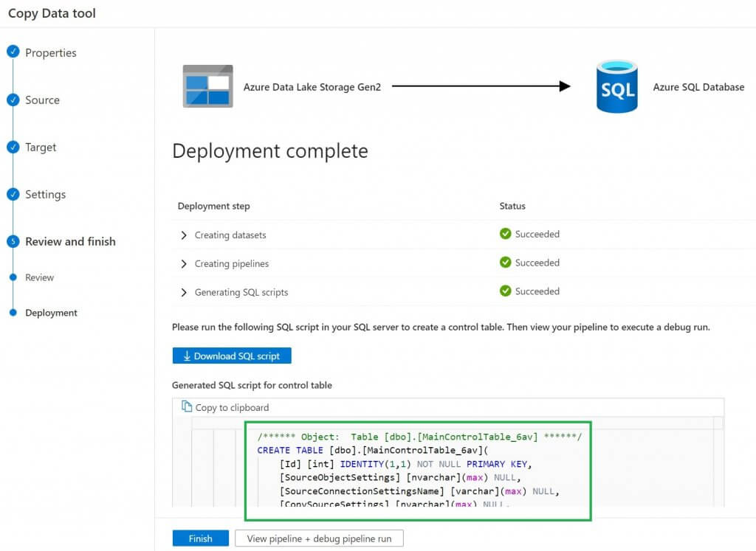Click the Deployment step column header
The height and width of the screenshot is (551, 756).
[213, 206]
